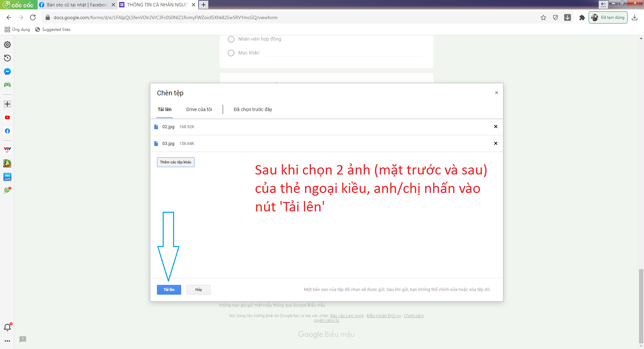Click the Mục khác text field
This screenshot has width=644, height=349.
tap(345, 53)
